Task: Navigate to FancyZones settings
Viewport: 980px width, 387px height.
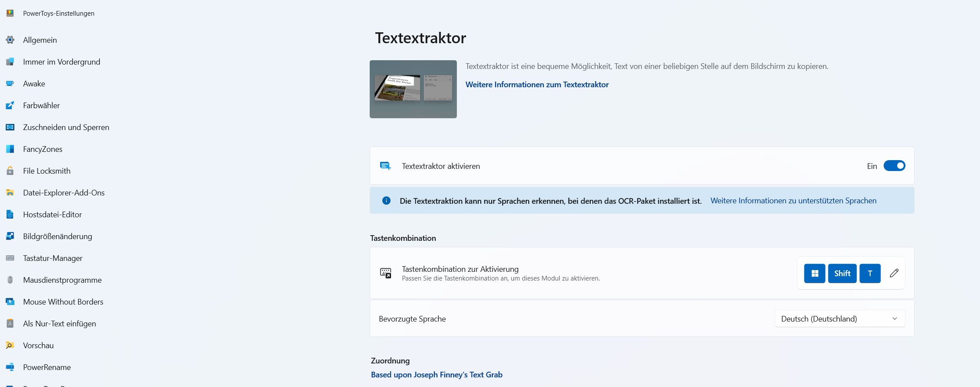Action: pos(43,149)
